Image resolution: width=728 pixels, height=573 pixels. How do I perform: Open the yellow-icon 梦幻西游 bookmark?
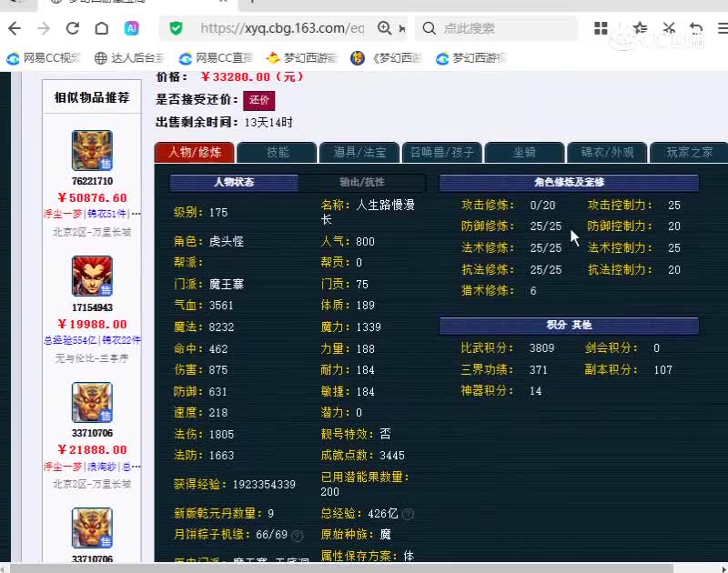tap(302, 58)
